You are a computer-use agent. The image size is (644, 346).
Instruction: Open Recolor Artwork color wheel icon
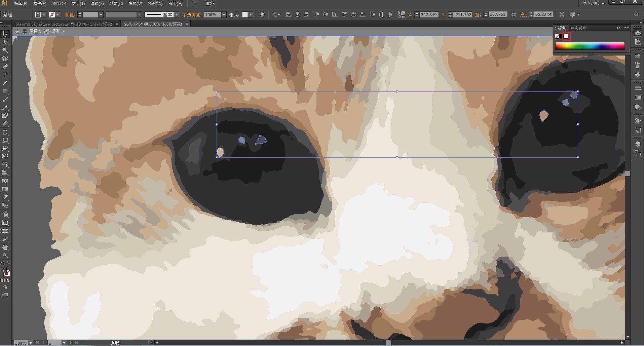pos(262,14)
